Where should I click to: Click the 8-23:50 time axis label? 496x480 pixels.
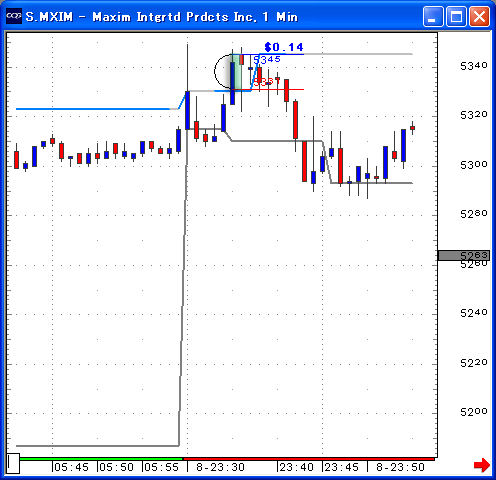click(x=400, y=467)
